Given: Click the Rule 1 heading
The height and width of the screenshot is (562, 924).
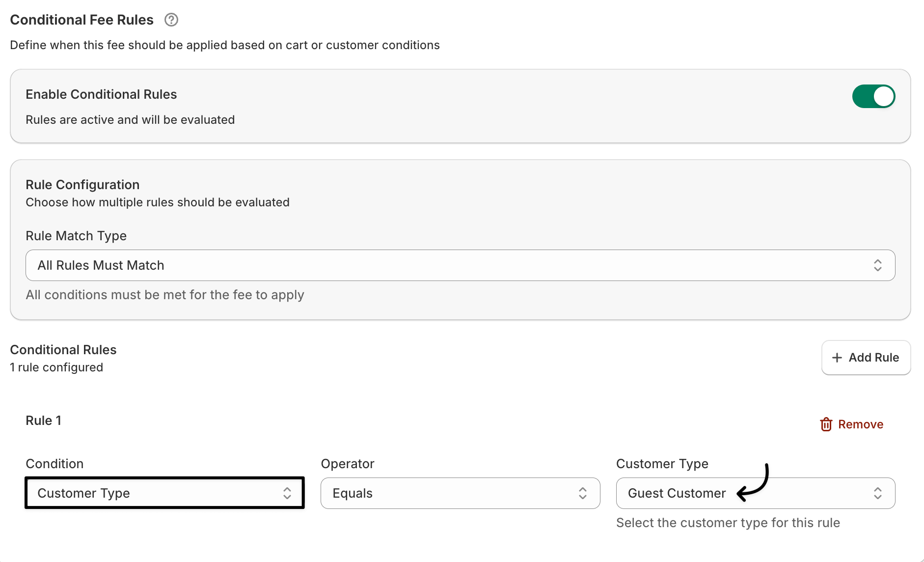Looking at the screenshot, I should pos(44,421).
